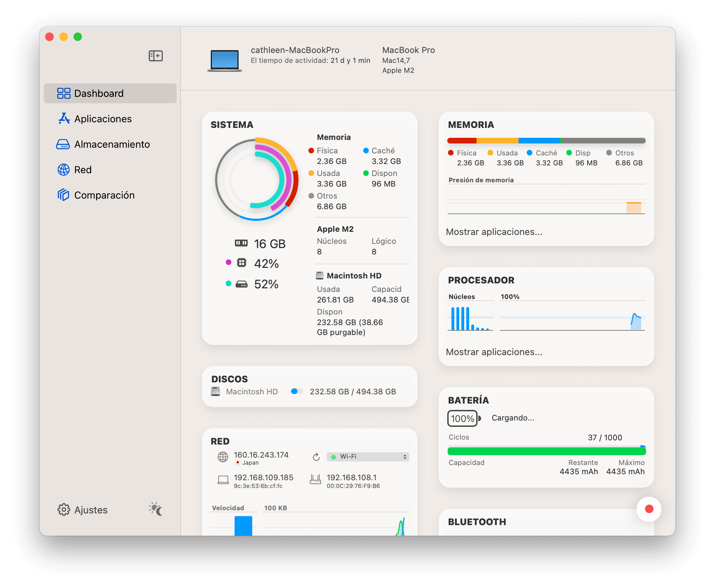
Task: Open the Aplicaciones section
Action: (110, 119)
